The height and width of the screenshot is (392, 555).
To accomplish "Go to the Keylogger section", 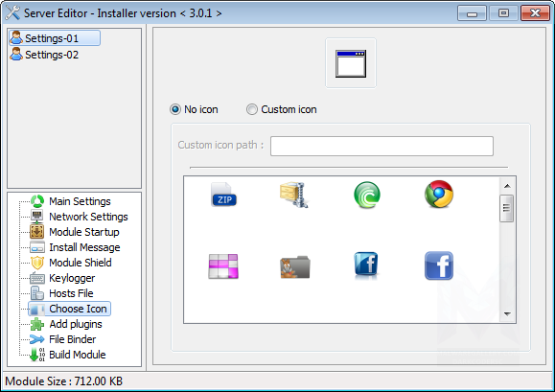I will point(72,278).
